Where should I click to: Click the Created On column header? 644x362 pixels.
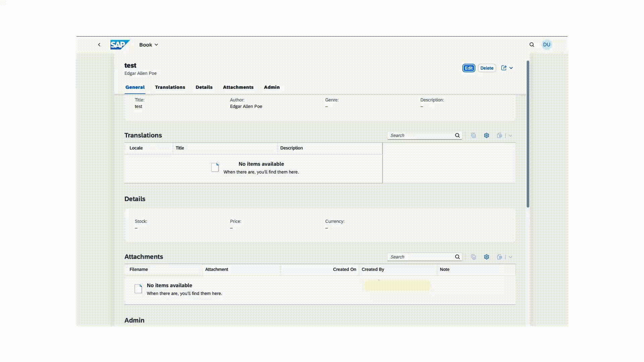[320, 269]
